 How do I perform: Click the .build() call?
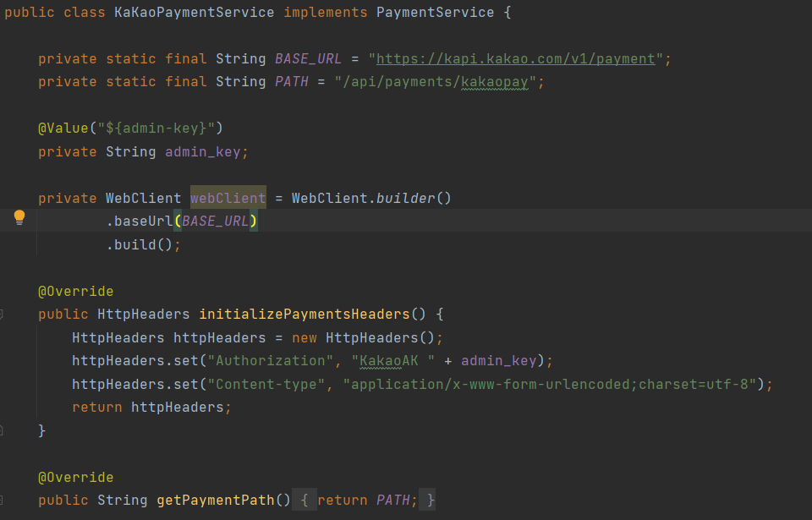pyautogui.click(x=140, y=244)
